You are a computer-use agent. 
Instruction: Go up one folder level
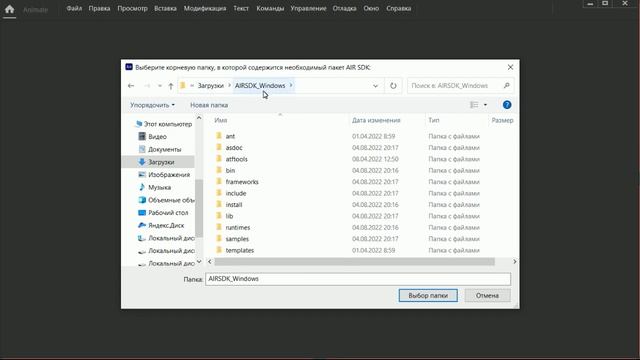tap(171, 86)
